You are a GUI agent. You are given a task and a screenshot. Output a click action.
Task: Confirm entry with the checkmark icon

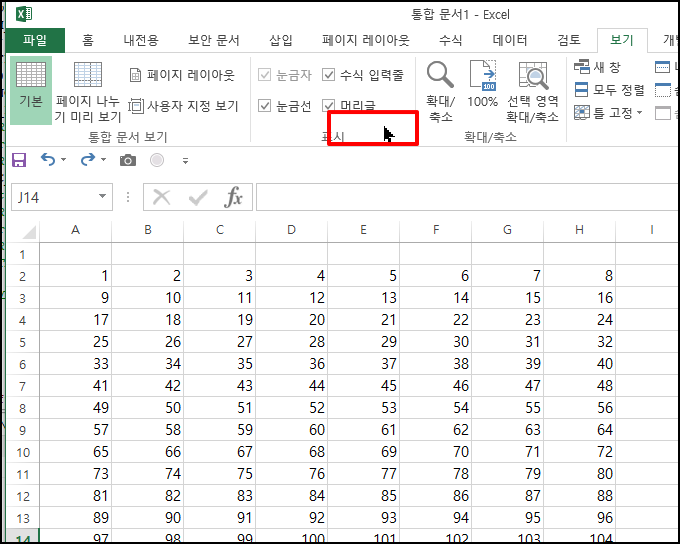click(198, 197)
